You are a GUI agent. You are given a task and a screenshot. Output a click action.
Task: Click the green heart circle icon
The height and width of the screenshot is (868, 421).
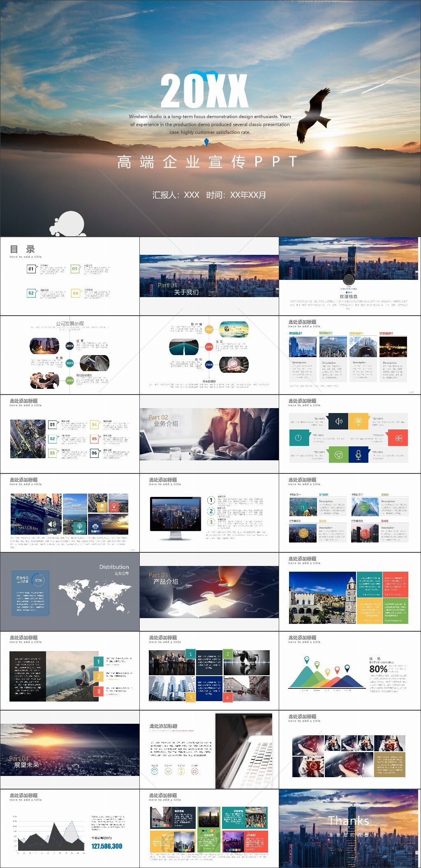tap(168, 771)
